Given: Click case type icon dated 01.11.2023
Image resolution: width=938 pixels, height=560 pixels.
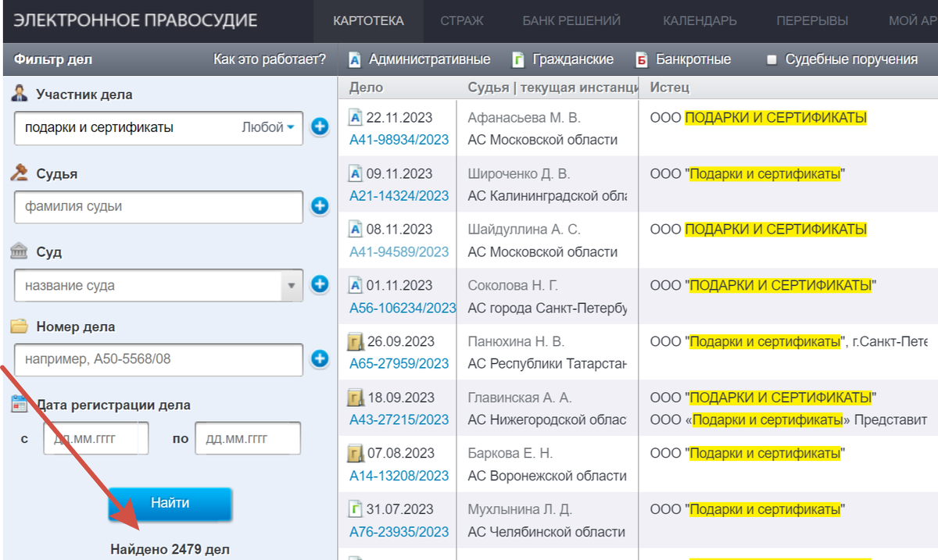Looking at the screenshot, I should (x=356, y=285).
